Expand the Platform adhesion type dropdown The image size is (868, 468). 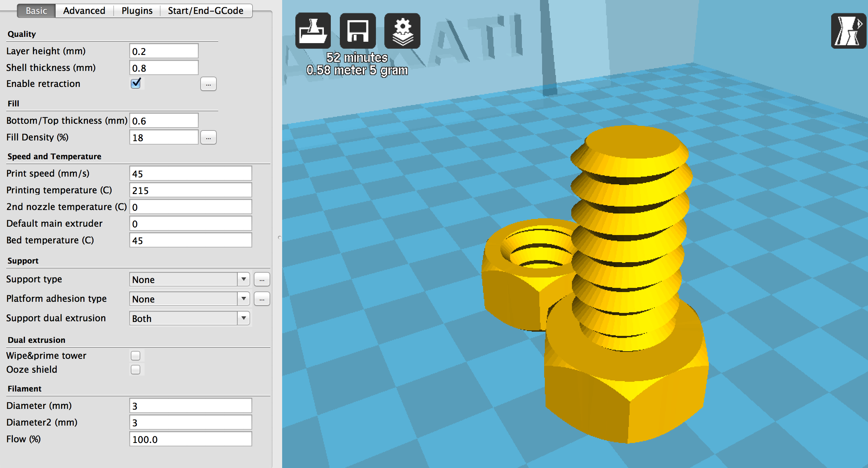pos(189,299)
